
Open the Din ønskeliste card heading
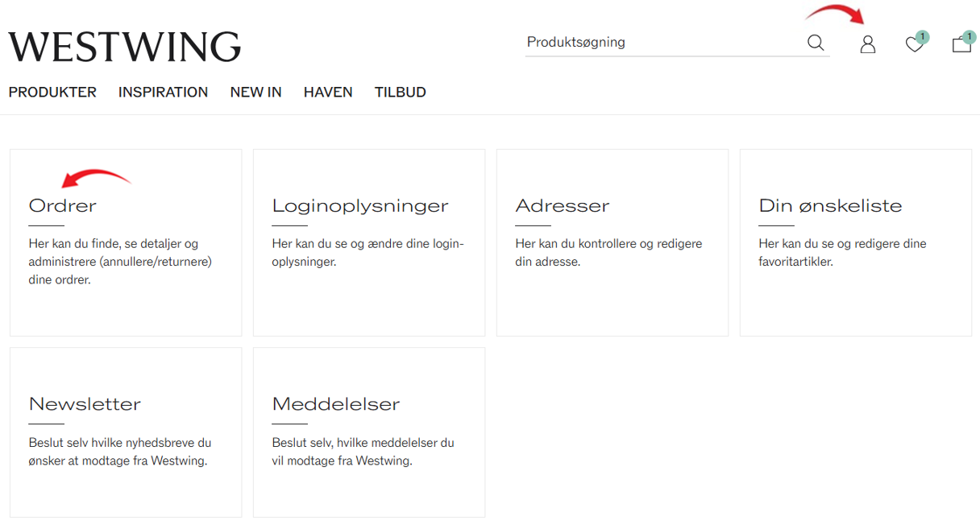point(830,205)
